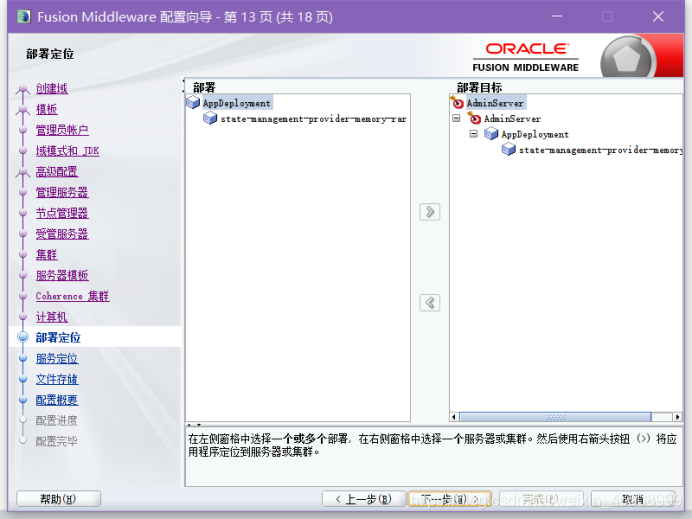Open the 配置概要 step
Viewport: 692px width, 519px height.
(x=57, y=399)
